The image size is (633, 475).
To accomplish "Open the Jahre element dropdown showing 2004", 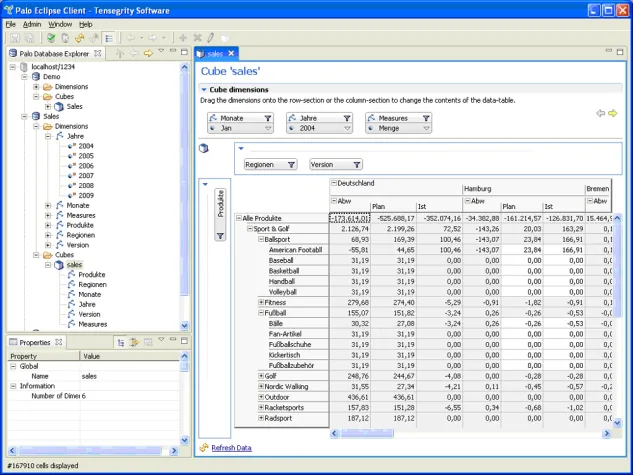I will coord(347,129).
